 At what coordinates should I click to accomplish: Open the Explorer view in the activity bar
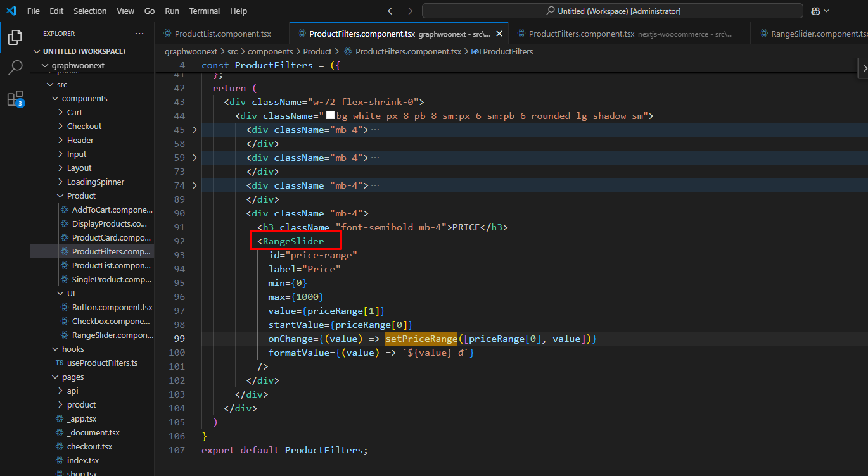click(15, 37)
